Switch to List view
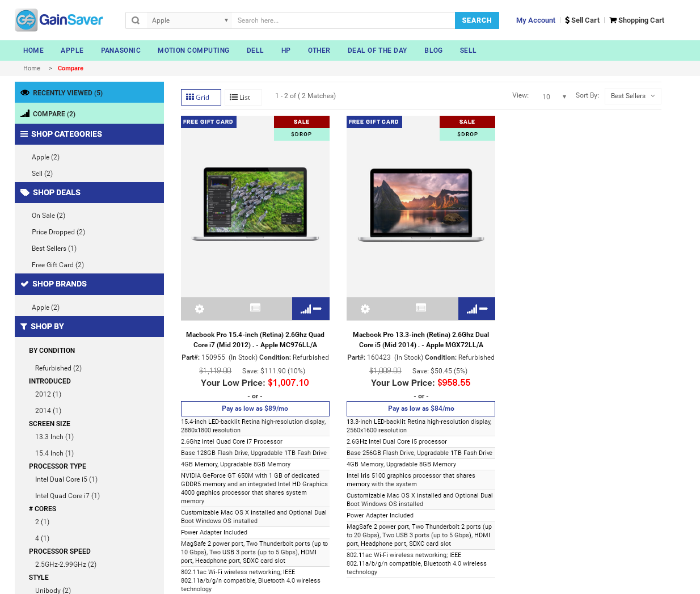The image size is (700, 594). pos(243,97)
